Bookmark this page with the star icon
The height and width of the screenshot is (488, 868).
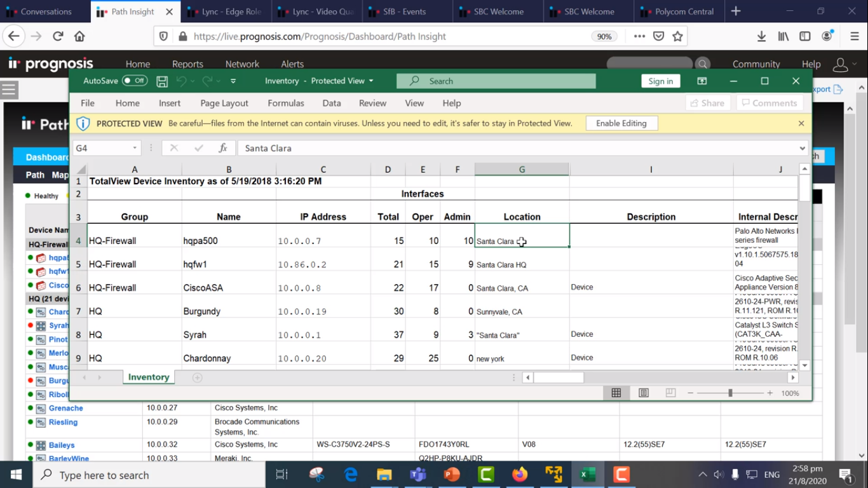677,36
